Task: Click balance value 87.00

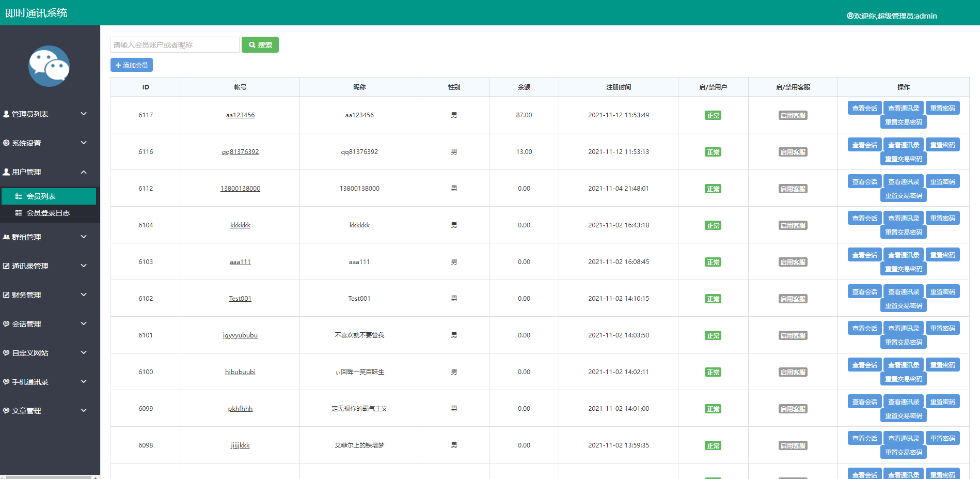Action: pos(524,115)
